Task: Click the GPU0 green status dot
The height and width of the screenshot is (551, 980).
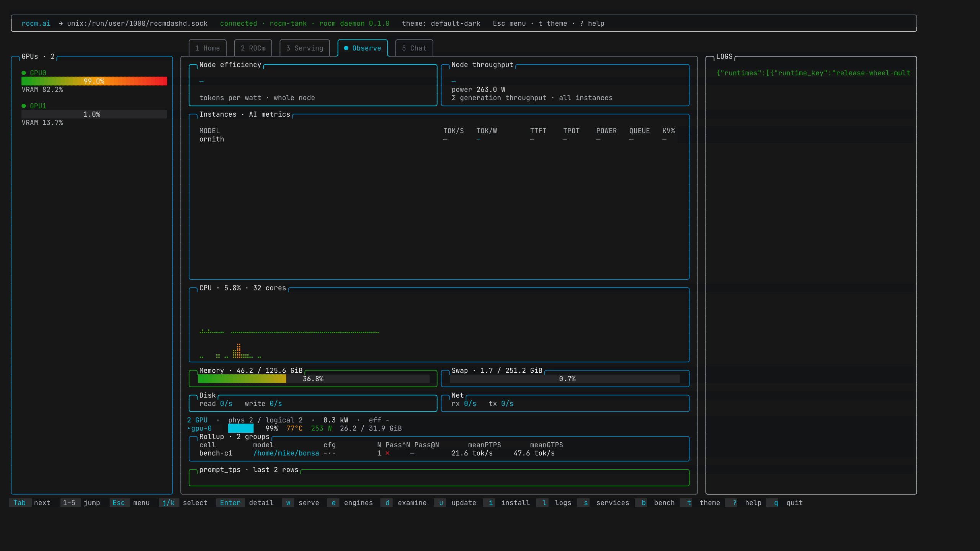Action: [x=24, y=73]
